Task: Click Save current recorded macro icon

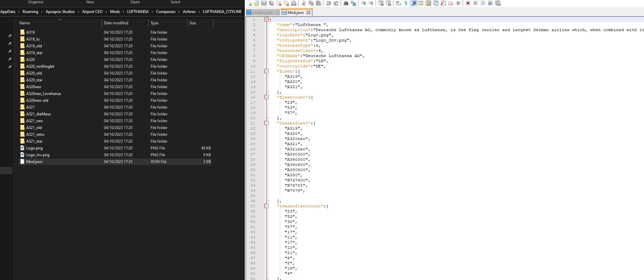Action: pyautogui.click(x=498, y=3)
